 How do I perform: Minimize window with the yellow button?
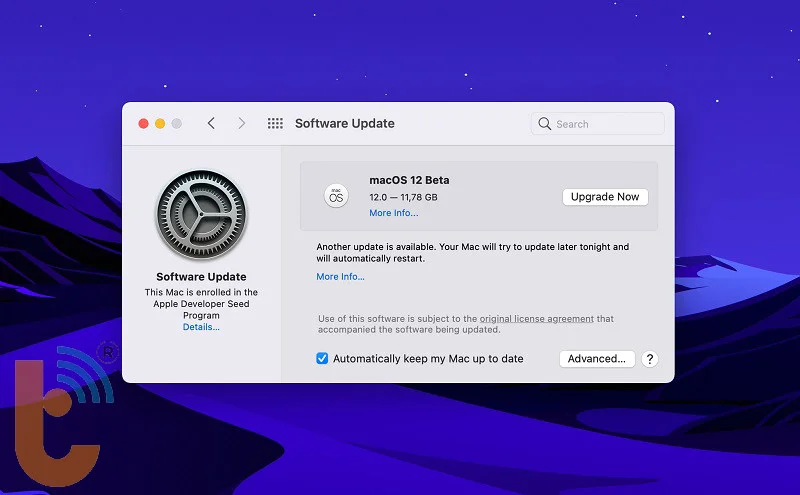160,123
